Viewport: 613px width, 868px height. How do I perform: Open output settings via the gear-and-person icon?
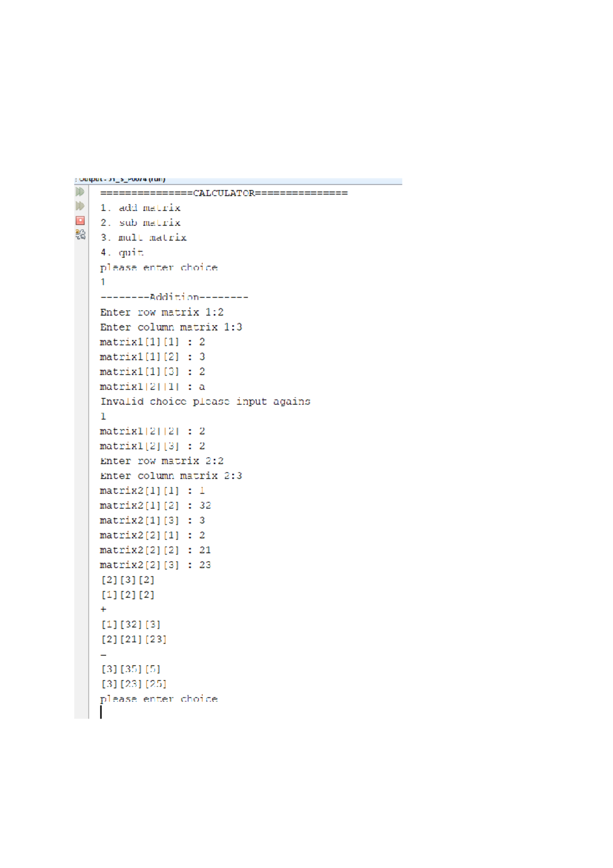point(80,235)
